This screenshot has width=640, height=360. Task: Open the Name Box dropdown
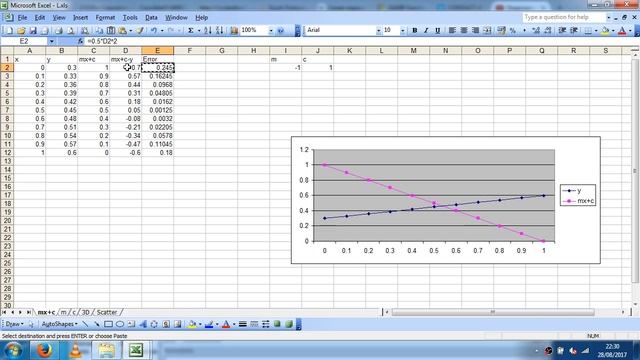point(51,41)
